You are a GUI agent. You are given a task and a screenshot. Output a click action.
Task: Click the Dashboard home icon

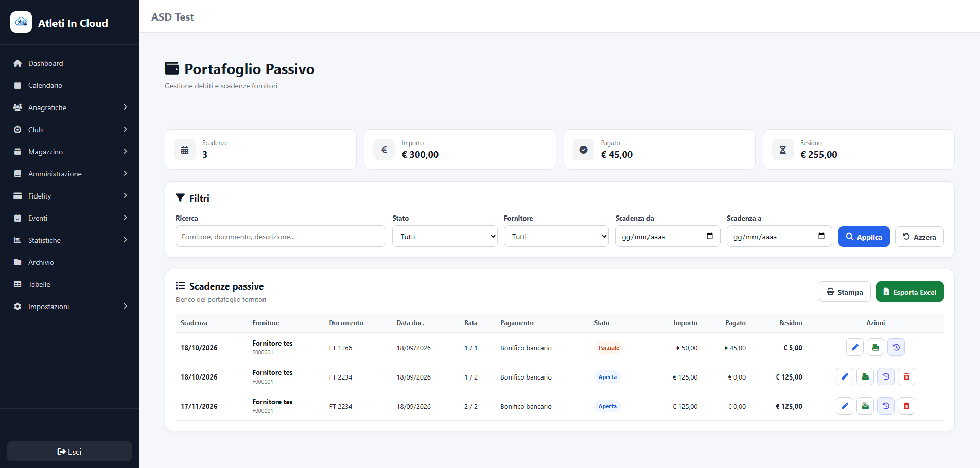(x=17, y=63)
